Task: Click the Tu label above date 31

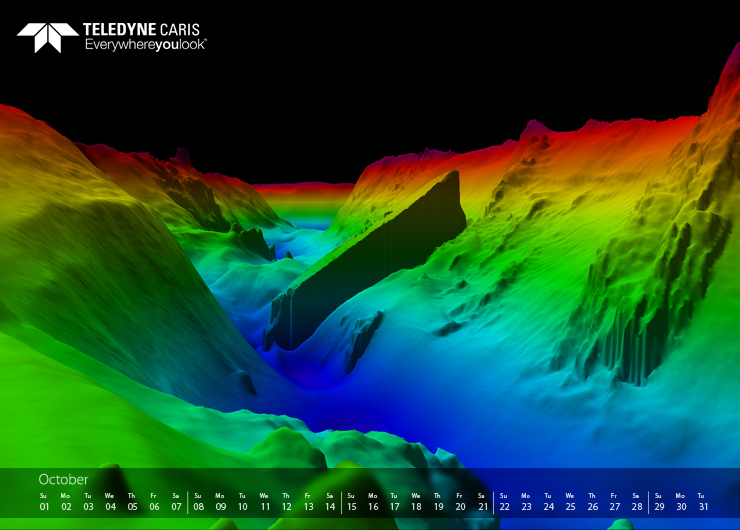Action: [701, 496]
